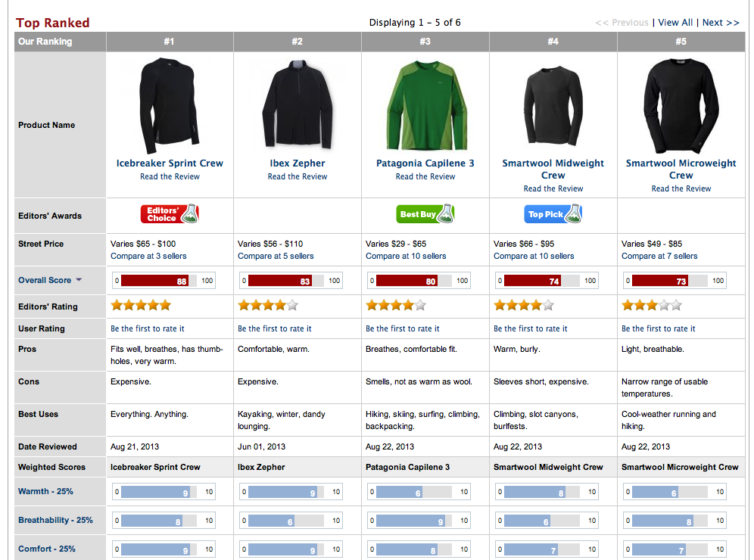
Task: Click Compare at 7 sellers
Action: click(659, 257)
